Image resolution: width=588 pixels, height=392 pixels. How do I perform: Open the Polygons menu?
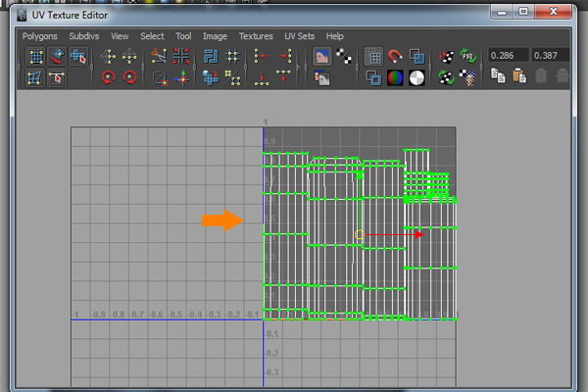(40, 36)
